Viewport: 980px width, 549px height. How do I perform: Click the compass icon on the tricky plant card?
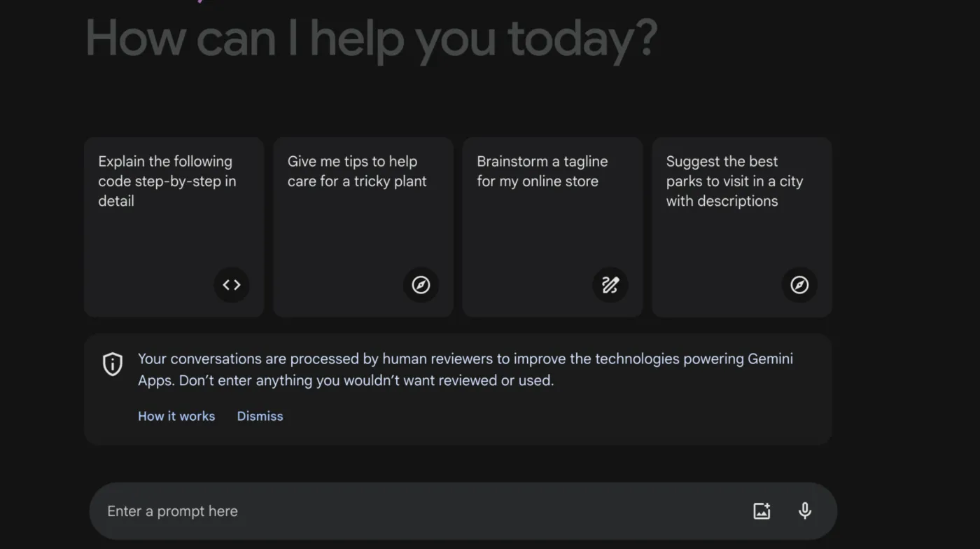coord(421,285)
